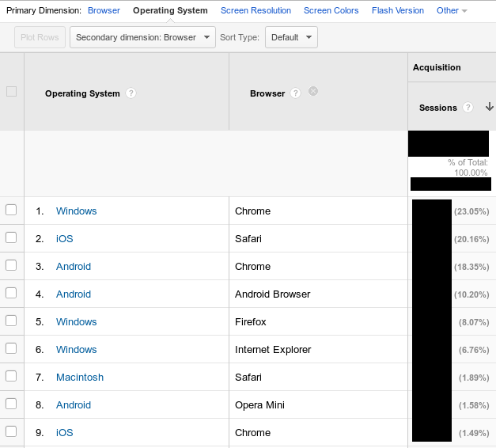The image size is (496, 448).
Task: Click the Operating System column header
Action: (82, 93)
